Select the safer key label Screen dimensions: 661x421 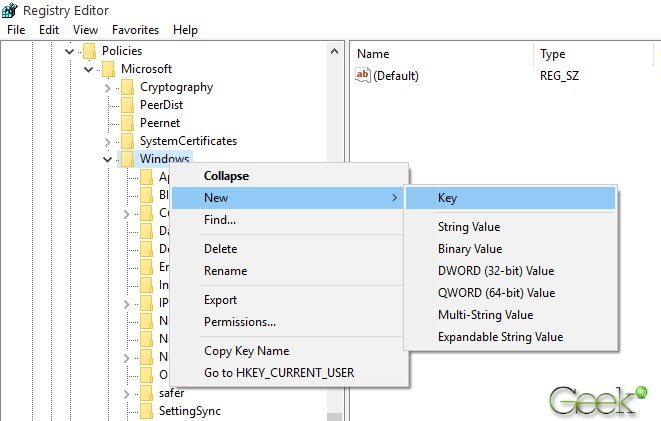[x=171, y=393]
